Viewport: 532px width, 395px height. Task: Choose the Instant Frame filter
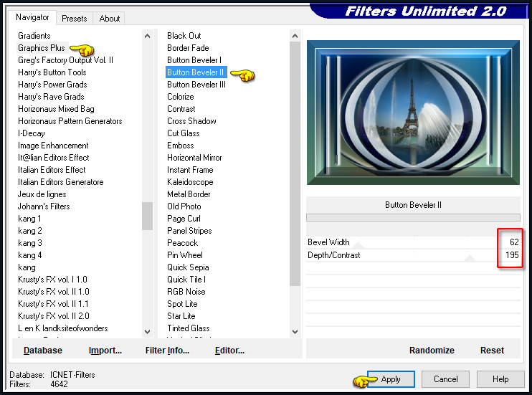(190, 170)
